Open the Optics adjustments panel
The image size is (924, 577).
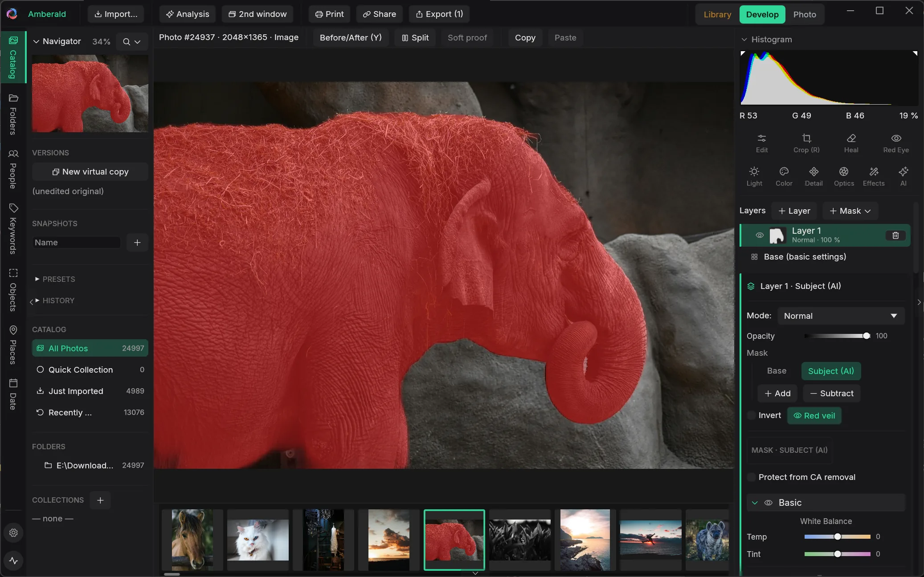pos(844,177)
